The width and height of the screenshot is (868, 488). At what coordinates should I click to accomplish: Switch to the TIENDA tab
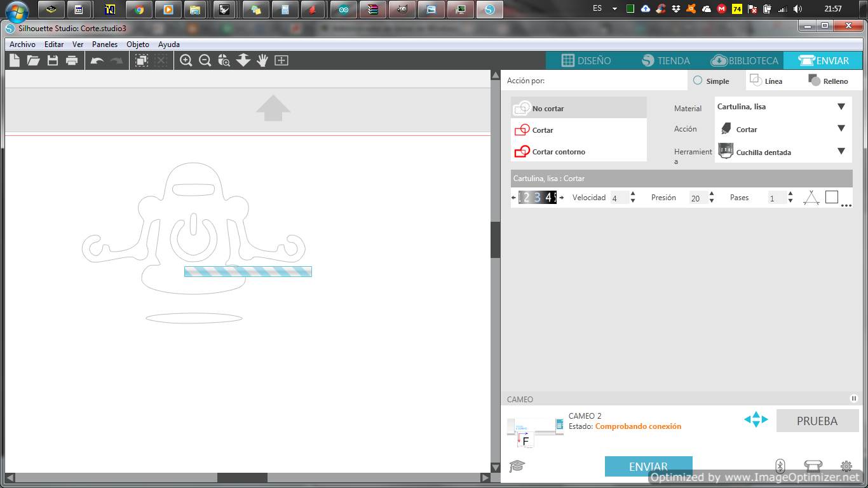(665, 60)
